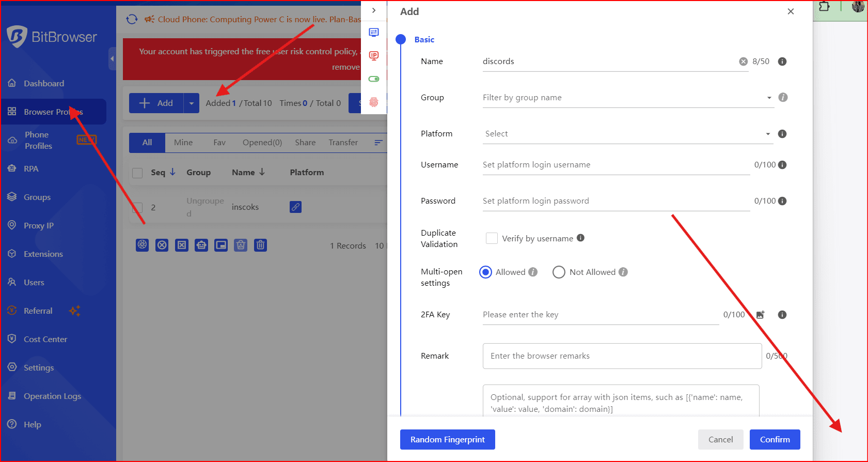Image resolution: width=868 pixels, height=462 pixels.
Task: Click the blue monitor icon in side strip
Action: click(x=374, y=33)
